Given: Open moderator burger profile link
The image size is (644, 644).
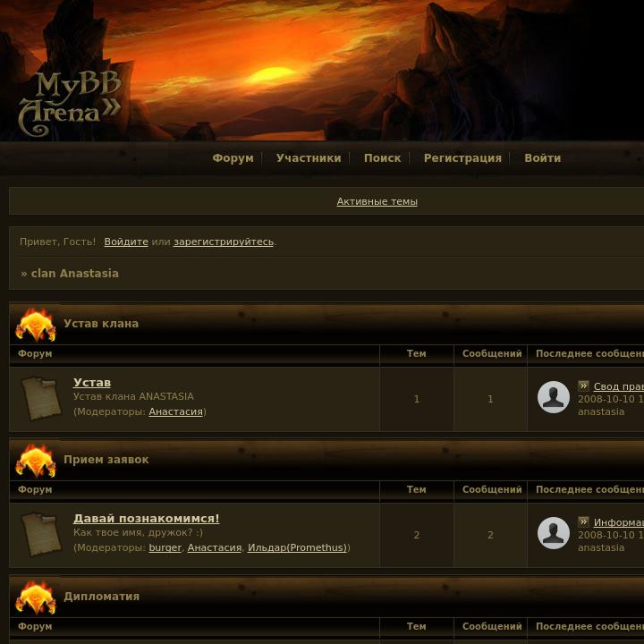Looking at the screenshot, I should pyautogui.click(x=165, y=547).
